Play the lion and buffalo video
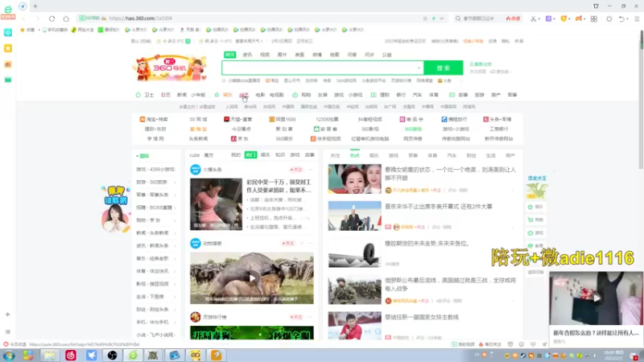Image resolution: width=644 pixels, height=362 pixels. (x=252, y=278)
